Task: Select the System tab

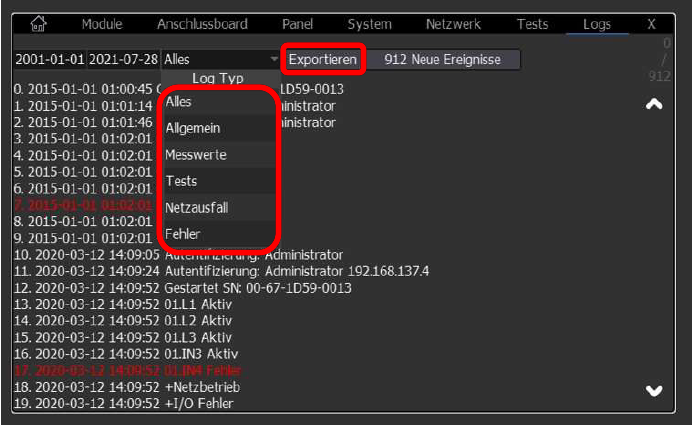Action: click(x=370, y=23)
